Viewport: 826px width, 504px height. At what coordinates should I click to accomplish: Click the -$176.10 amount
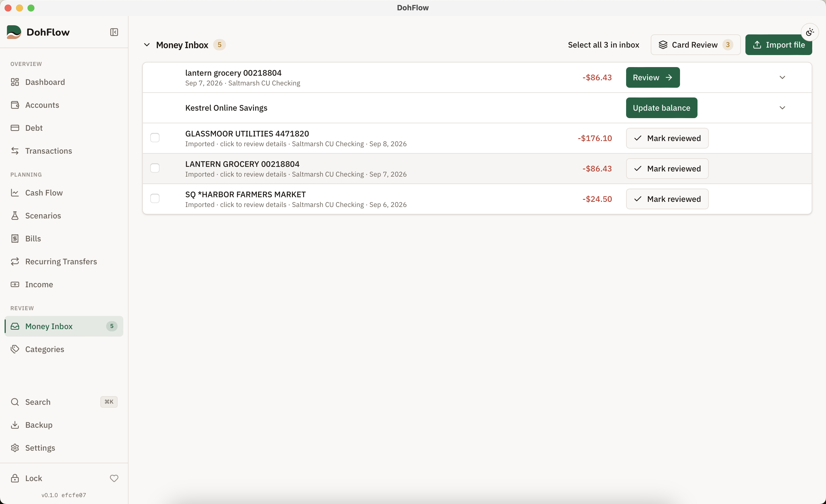595,138
